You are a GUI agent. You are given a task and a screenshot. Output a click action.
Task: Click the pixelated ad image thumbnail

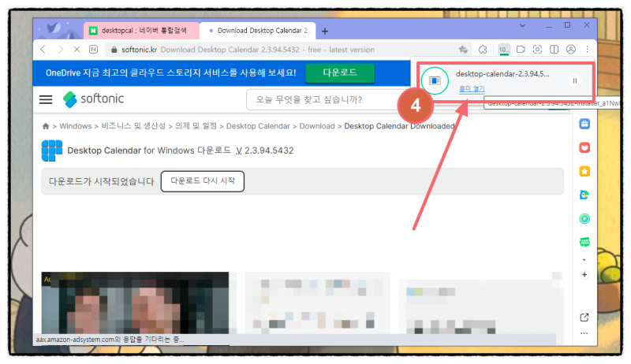pyautogui.click(x=135, y=303)
